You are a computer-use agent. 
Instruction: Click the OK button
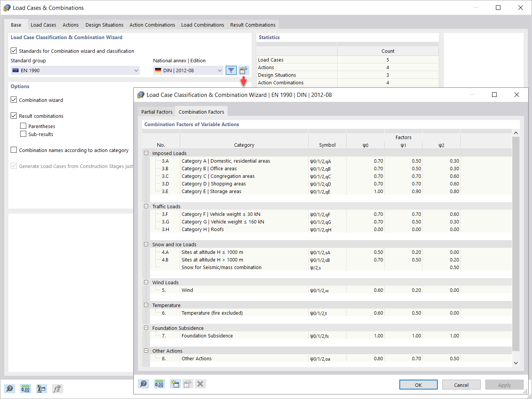pyautogui.click(x=418, y=385)
